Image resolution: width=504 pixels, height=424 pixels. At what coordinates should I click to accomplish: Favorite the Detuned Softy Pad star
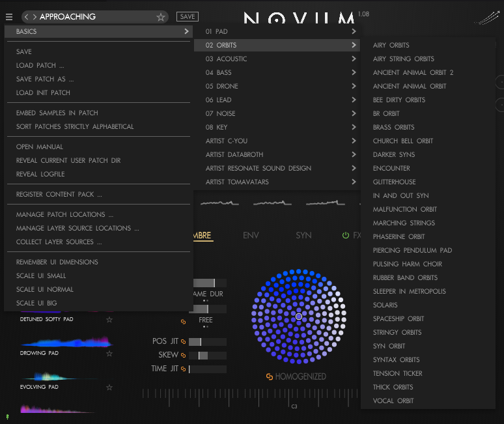click(109, 320)
